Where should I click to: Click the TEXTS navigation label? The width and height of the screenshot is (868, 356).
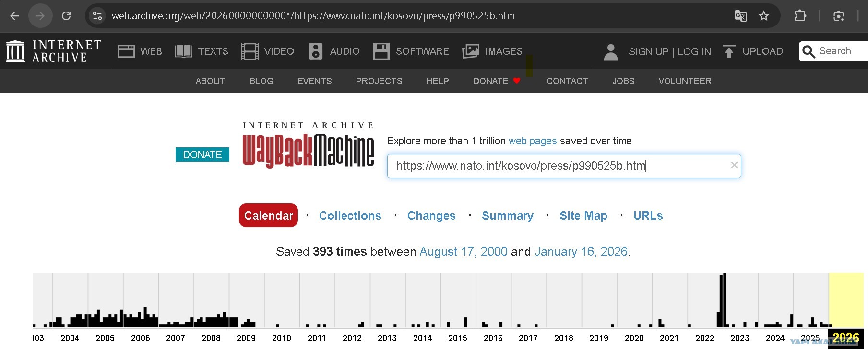pos(213,51)
